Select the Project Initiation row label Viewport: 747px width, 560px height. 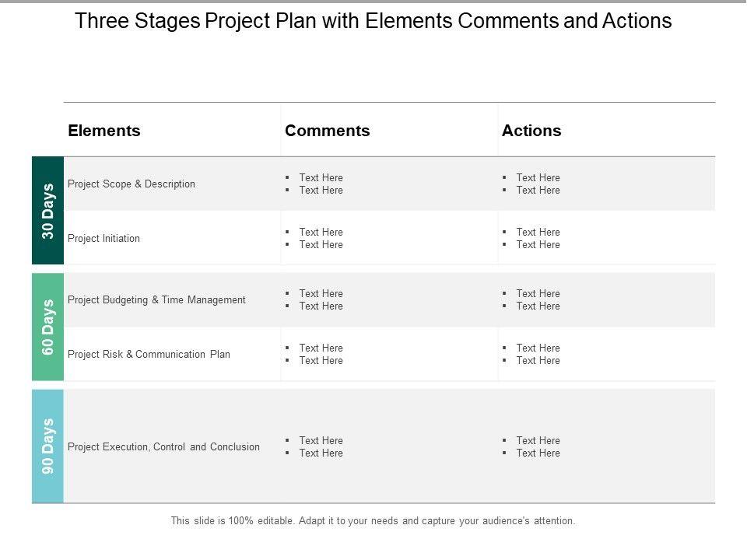(x=104, y=239)
